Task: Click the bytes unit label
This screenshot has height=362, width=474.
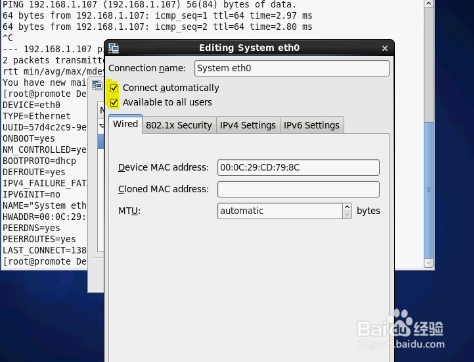Action: tap(368, 211)
